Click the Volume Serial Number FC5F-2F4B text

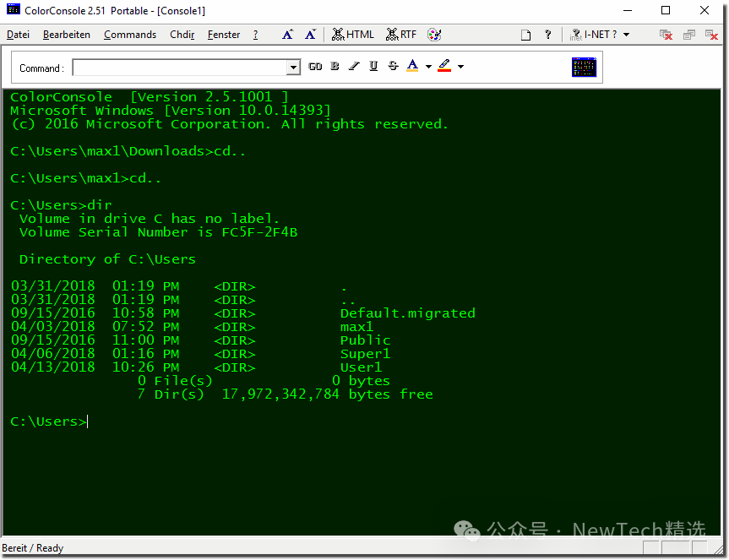[x=158, y=232]
